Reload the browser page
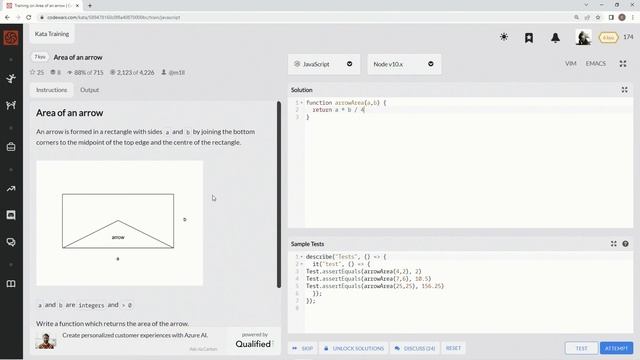This screenshot has height=360, width=640. click(29, 18)
